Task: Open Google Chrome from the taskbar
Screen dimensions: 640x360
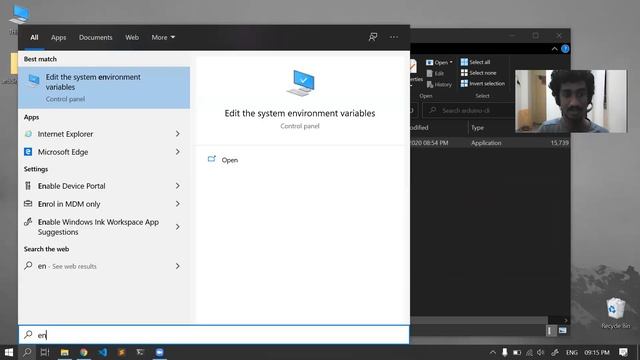Action: pos(84,352)
